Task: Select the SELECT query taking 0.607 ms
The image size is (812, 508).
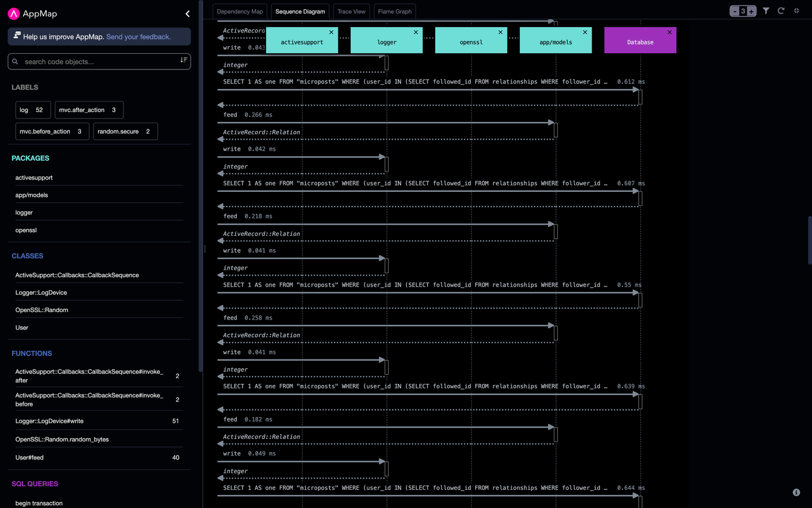Action: pos(434,183)
